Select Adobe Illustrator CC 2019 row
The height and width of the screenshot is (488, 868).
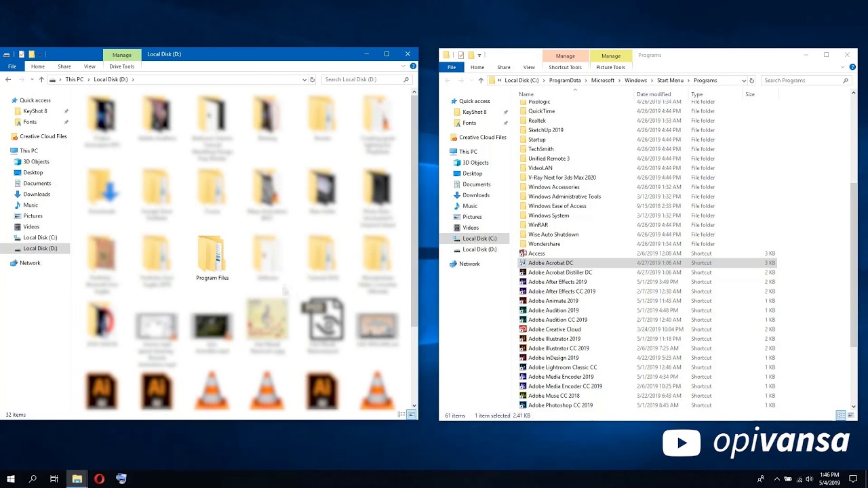coord(647,348)
